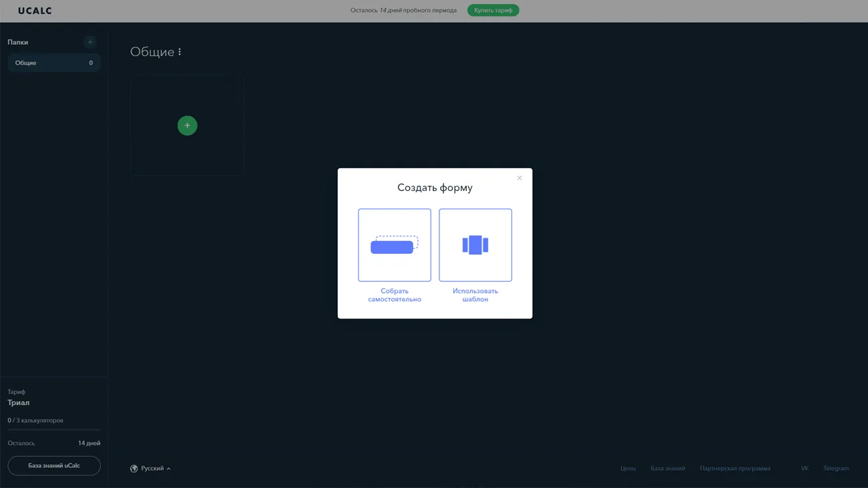The width and height of the screenshot is (868, 488).
Task: Close the 'Создать форму' dialog
Action: 519,178
